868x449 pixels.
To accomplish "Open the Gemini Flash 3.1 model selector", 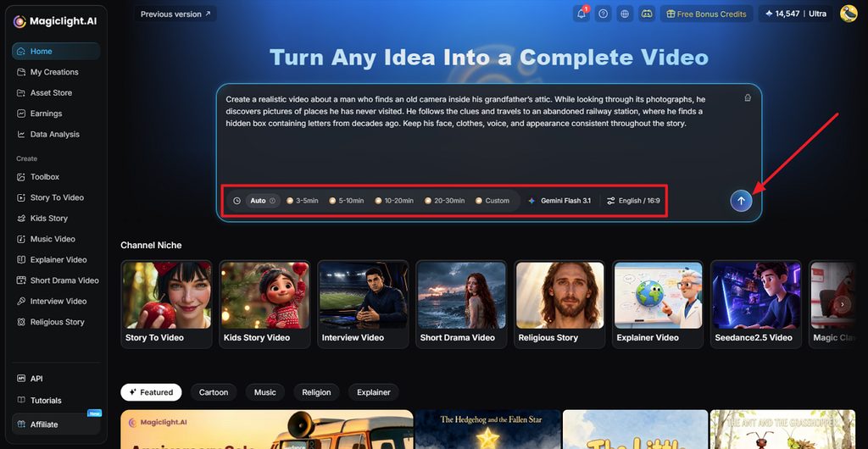I will [559, 201].
